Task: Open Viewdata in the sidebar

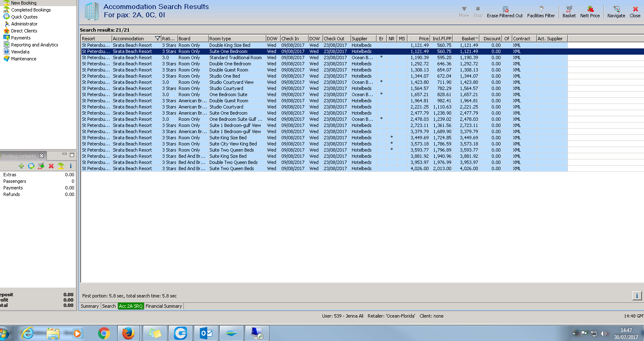Action: click(20, 52)
